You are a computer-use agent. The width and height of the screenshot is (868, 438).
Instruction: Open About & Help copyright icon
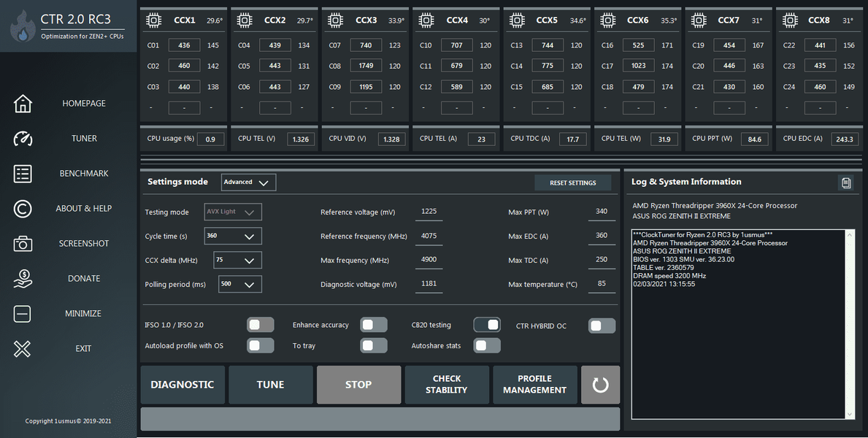point(23,209)
